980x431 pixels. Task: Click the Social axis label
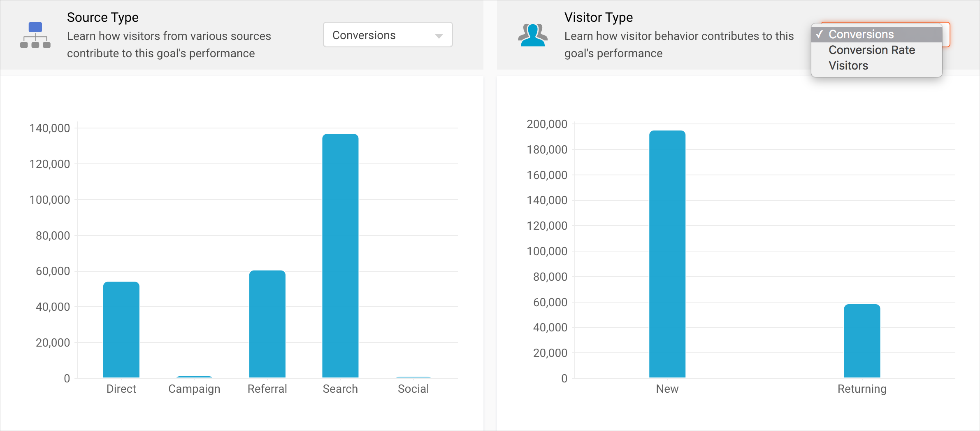[x=413, y=389]
